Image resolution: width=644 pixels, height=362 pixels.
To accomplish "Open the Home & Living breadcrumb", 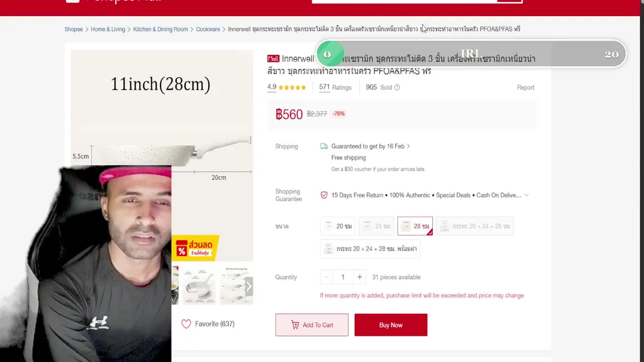I will 108,29.
